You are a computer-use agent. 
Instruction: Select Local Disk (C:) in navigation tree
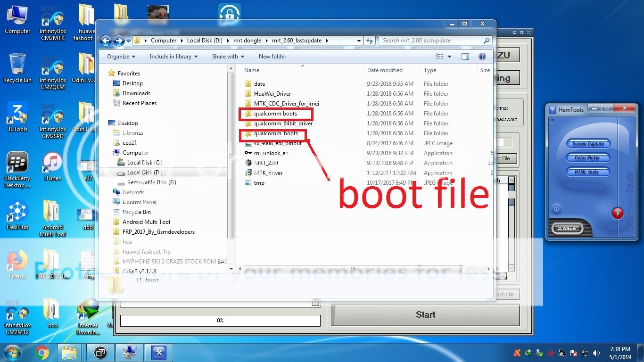point(144,163)
